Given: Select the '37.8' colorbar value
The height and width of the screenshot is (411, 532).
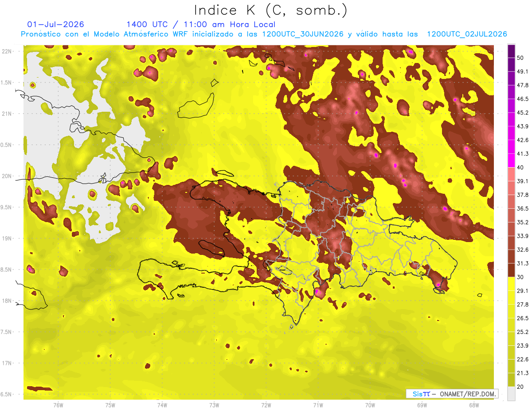Looking at the screenshot, I should (x=523, y=195).
